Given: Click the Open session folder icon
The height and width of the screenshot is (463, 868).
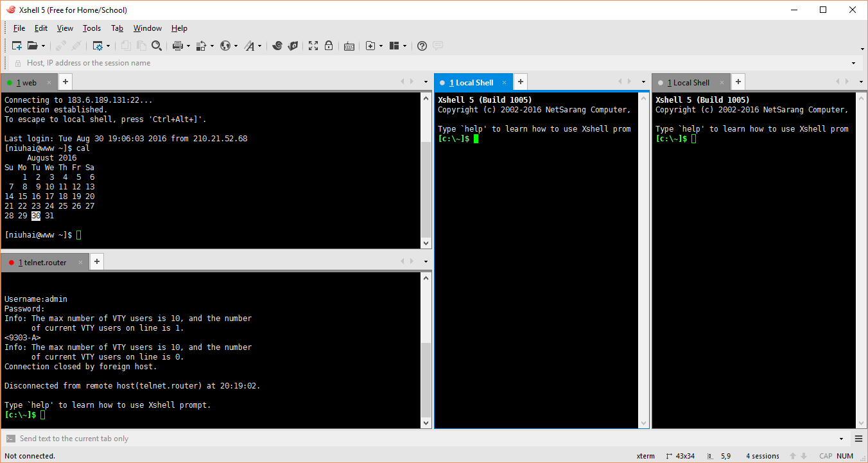Looking at the screenshot, I should pyautogui.click(x=33, y=46).
